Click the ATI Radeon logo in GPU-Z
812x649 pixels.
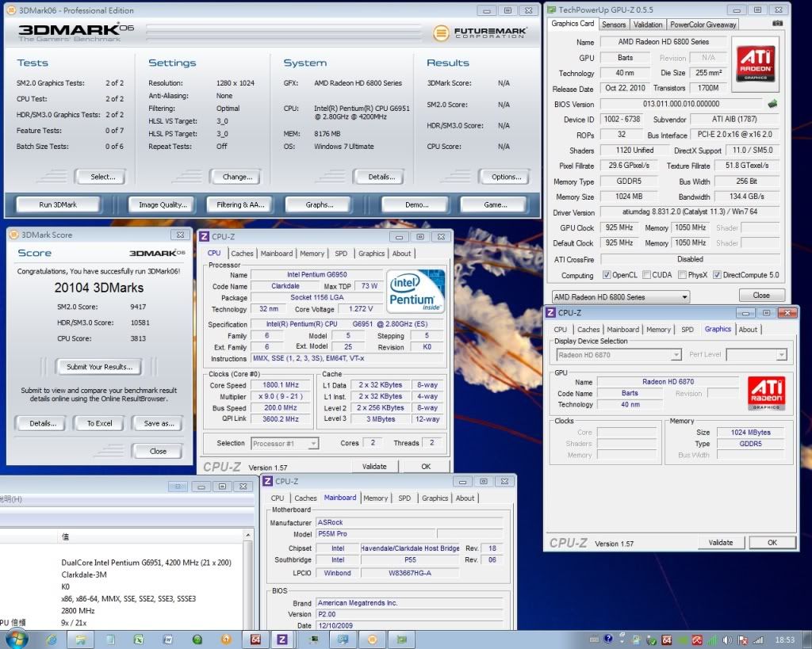click(x=756, y=64)
